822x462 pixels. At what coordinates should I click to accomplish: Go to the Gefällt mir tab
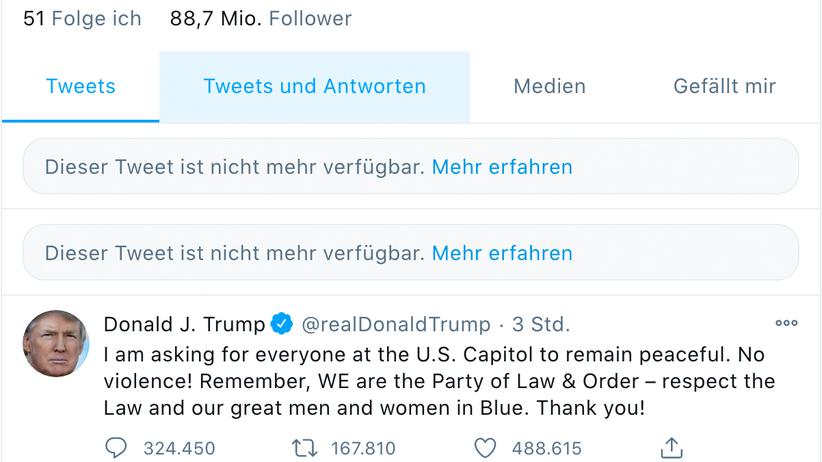(724, 87)
